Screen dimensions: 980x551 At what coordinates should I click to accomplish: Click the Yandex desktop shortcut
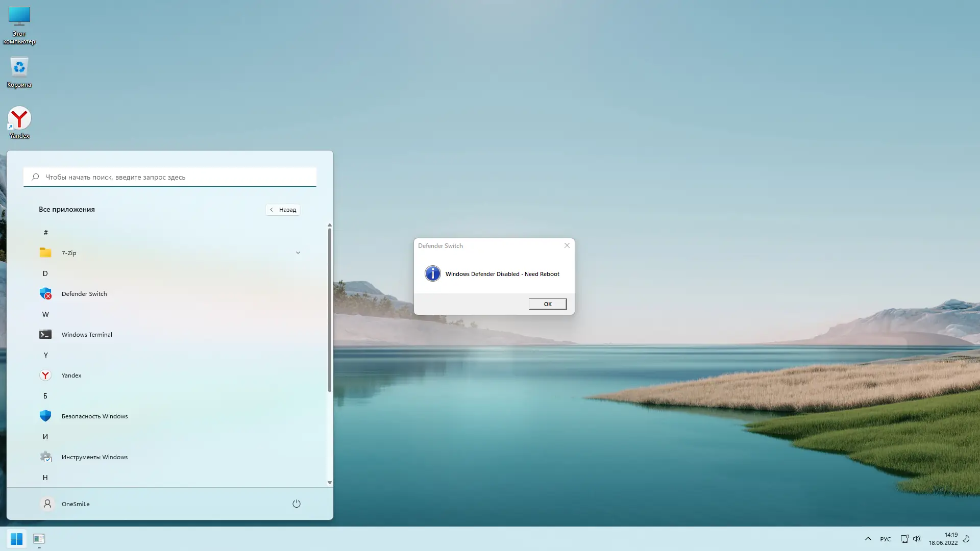point(19,121)
